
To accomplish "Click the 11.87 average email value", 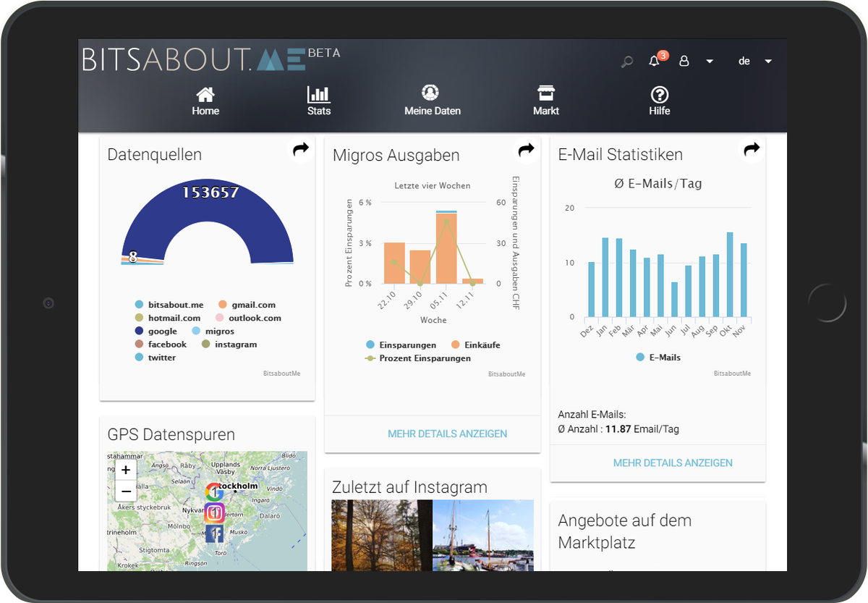I will (x=618, y=429).
